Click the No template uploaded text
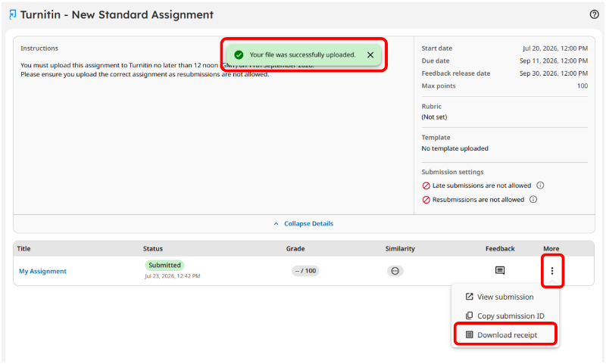Screen dimensions: 606x364 (455, 148)
